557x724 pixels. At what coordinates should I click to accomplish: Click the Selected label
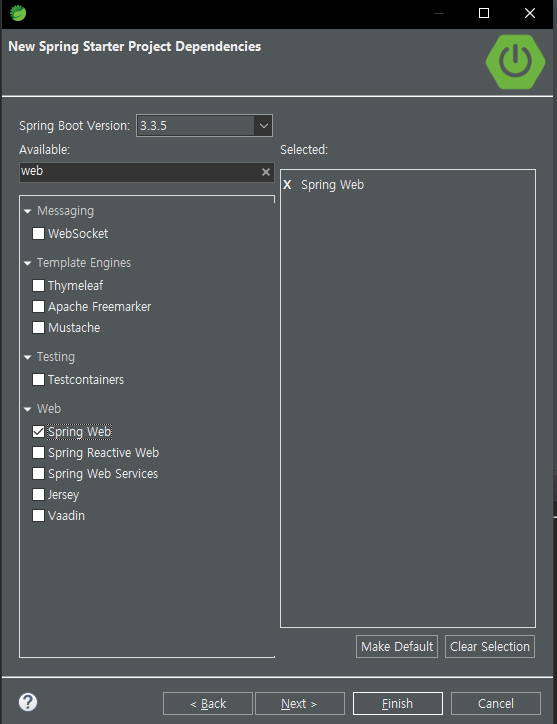point(304,150)
